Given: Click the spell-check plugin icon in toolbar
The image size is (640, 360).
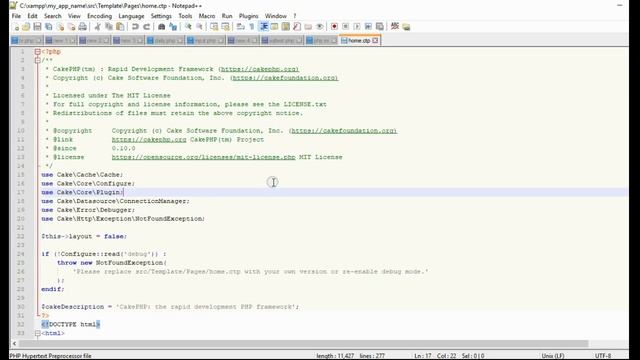Looking at the screenshot, I should [395, 27].
